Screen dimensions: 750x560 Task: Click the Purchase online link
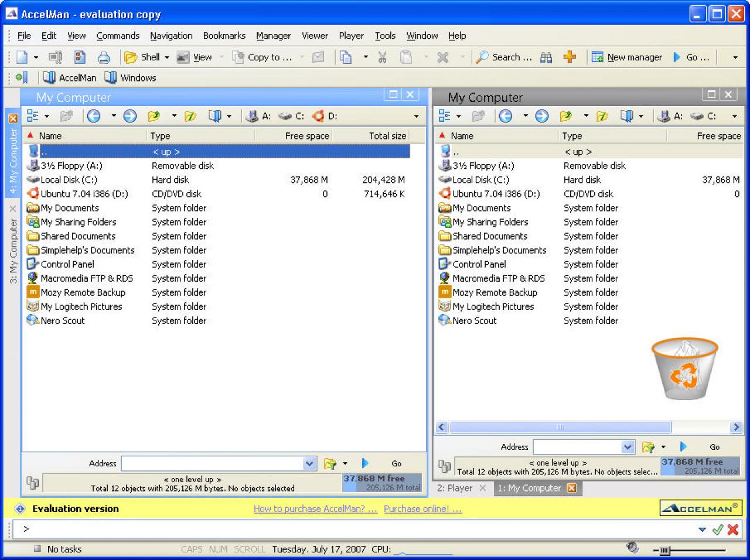pyautogui.click(x=422, y=508)
